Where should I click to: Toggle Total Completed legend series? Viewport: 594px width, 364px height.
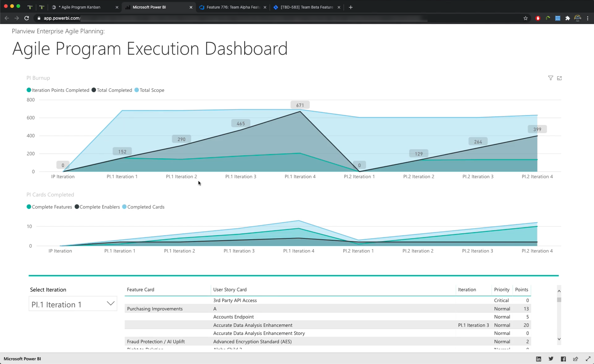[x=112, y=90]
